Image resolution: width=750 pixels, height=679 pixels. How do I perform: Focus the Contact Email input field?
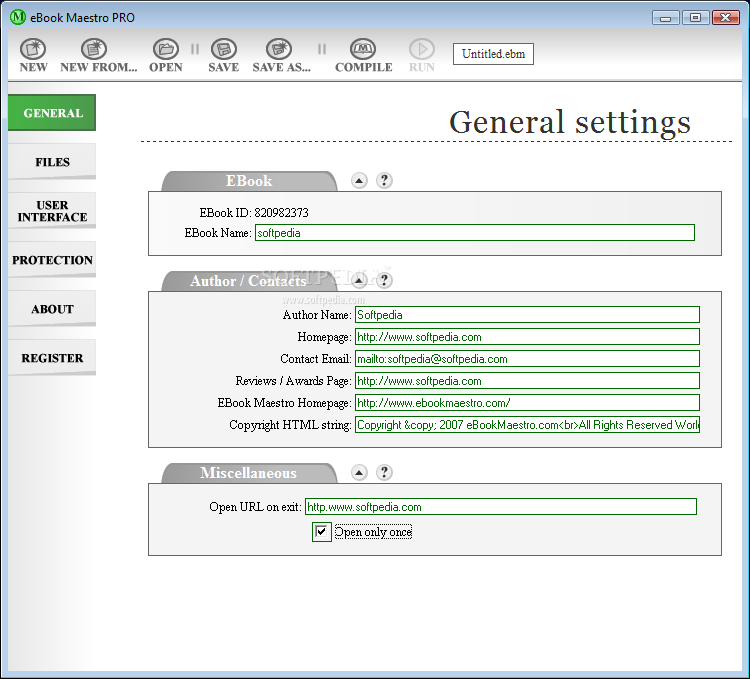[527, 359]
